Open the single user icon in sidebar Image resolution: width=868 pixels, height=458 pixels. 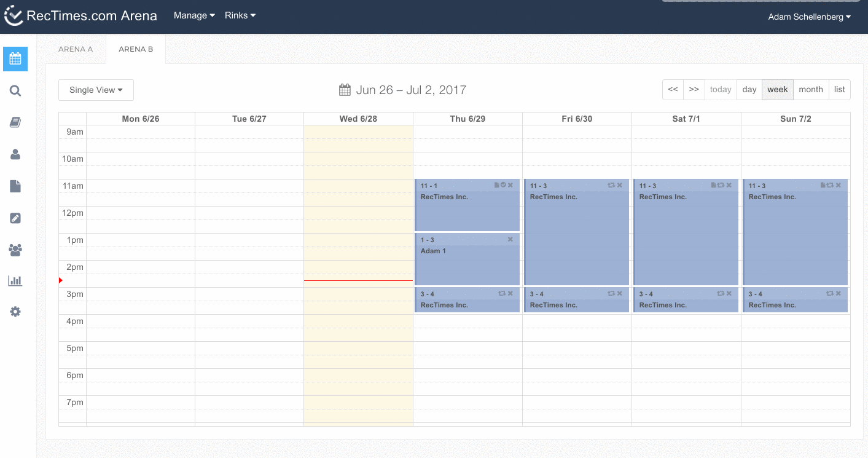(x=15, y=155)
